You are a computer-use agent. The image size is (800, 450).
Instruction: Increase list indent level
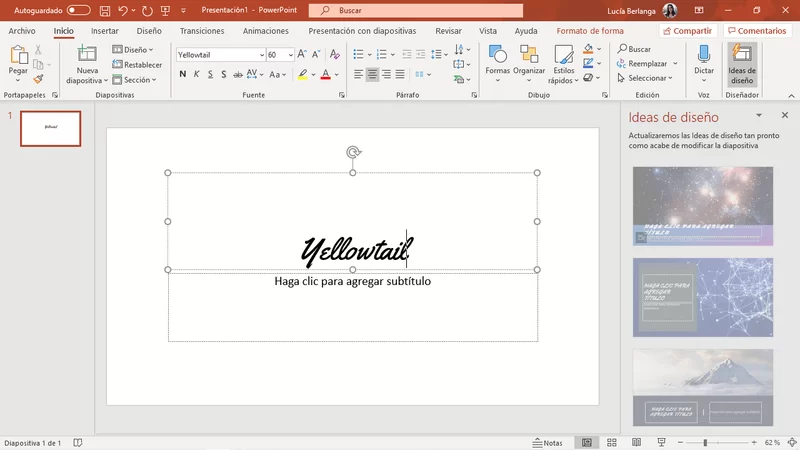pos(420,54)
